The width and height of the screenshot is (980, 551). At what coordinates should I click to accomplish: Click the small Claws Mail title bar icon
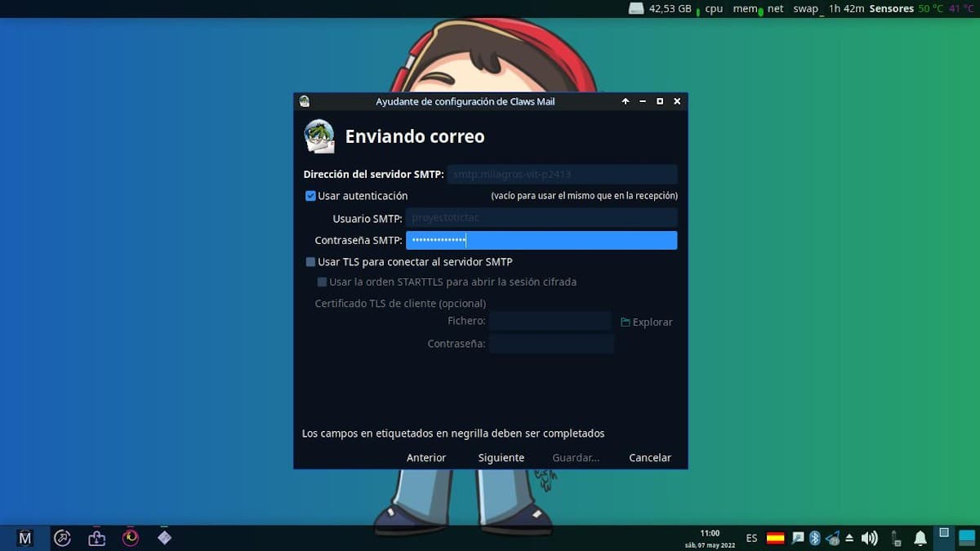coord(305,101)
